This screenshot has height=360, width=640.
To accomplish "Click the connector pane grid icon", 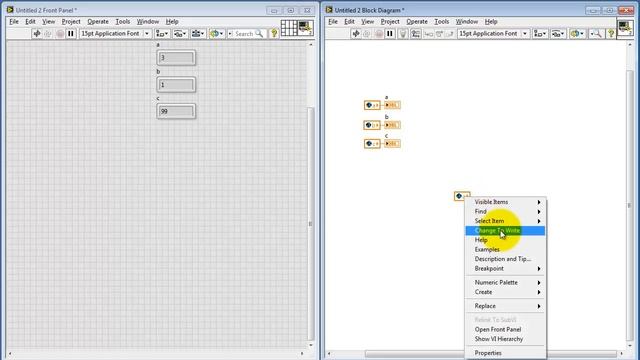I will 289,28.
